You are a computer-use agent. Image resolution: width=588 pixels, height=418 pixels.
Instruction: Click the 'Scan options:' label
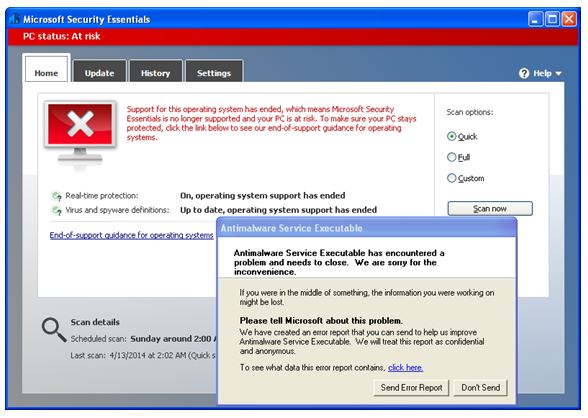coord(470,112)
